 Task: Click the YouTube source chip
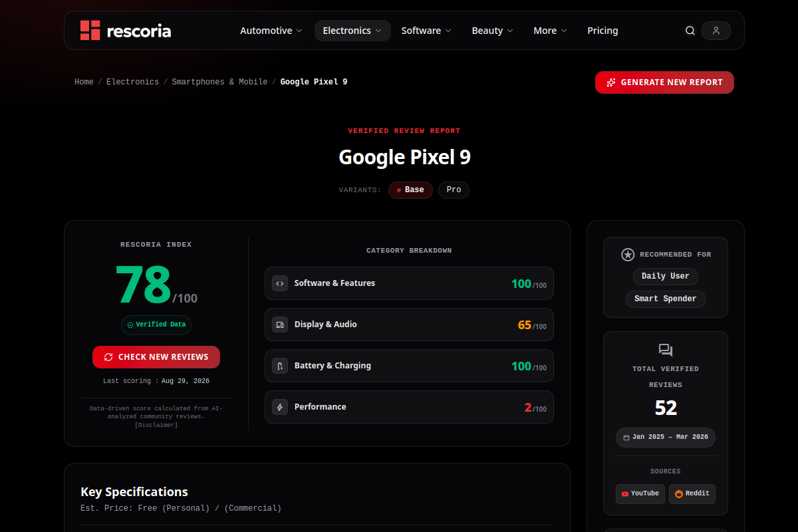640,494
